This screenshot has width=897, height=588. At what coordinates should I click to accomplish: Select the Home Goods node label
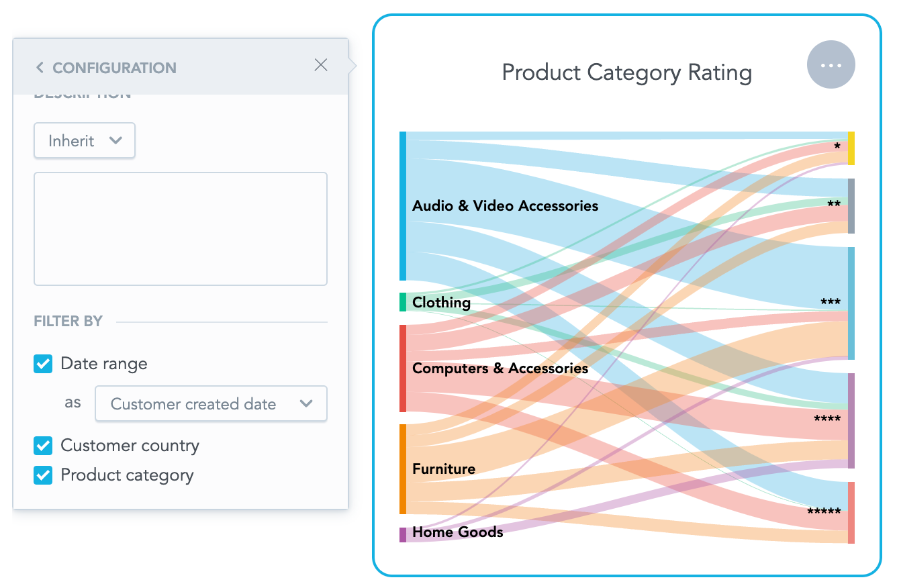[x=457, y=532]
